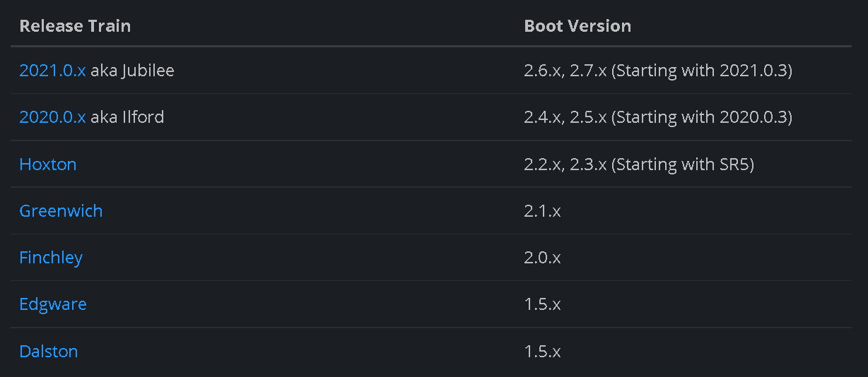Open the 2020.0.x release train link
868x377 pixels.
pyautogui.click(x=52, y=117)
